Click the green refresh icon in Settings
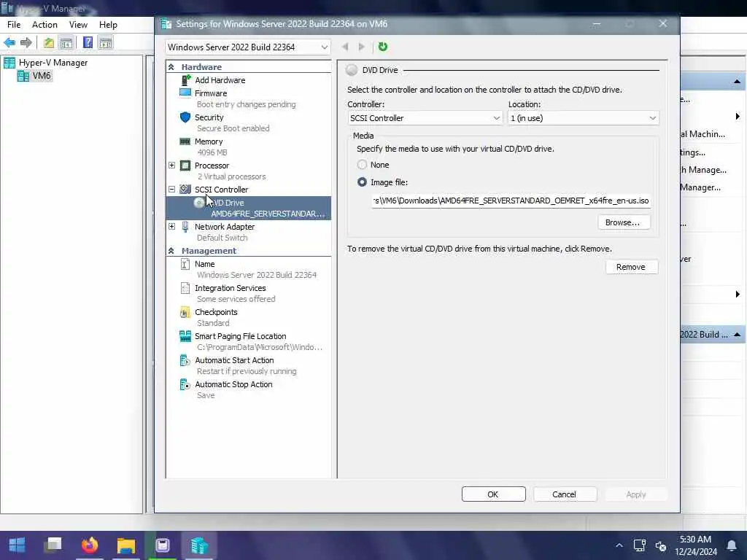Image resolution: width=747 pixels, height=560 pixels. pyautogui.click(x=382, y=47)
